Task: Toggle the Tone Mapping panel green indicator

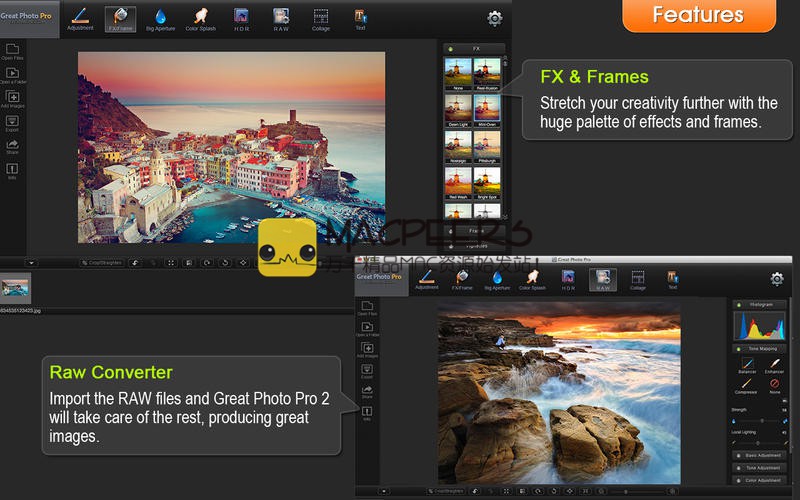Action: 737,348
